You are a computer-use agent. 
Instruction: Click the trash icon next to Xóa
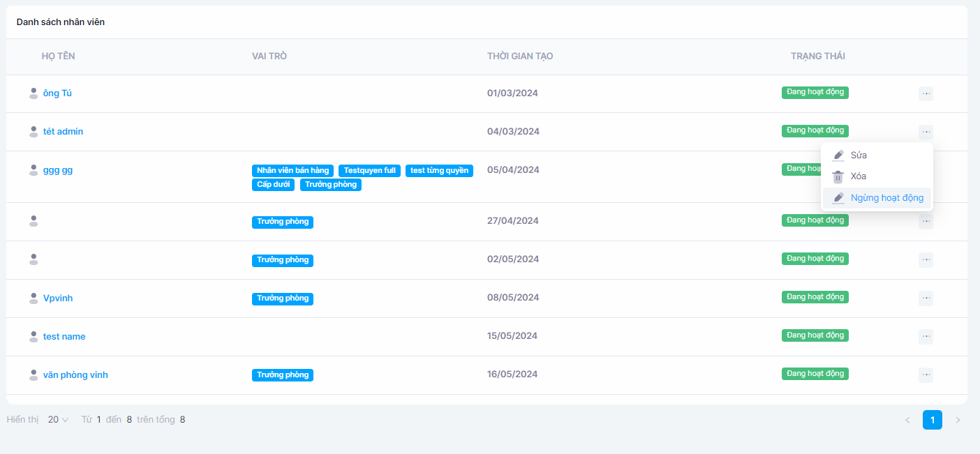click(838, 177)
